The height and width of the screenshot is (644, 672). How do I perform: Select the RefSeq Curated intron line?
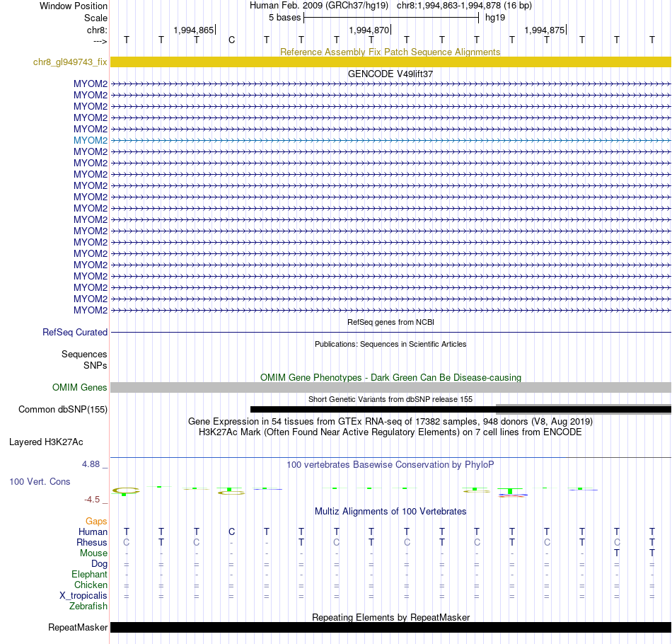[x=390, y=333]
